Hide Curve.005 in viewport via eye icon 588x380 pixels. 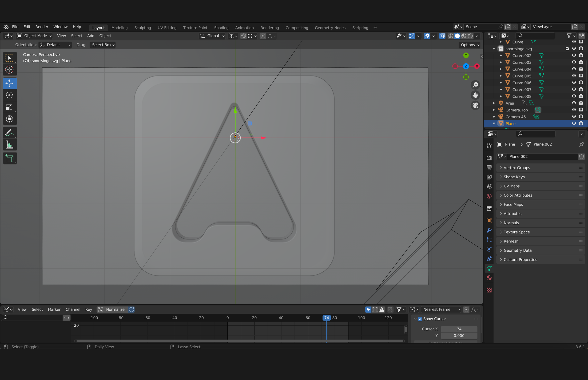pyautogui.click(x=574, y=76)
